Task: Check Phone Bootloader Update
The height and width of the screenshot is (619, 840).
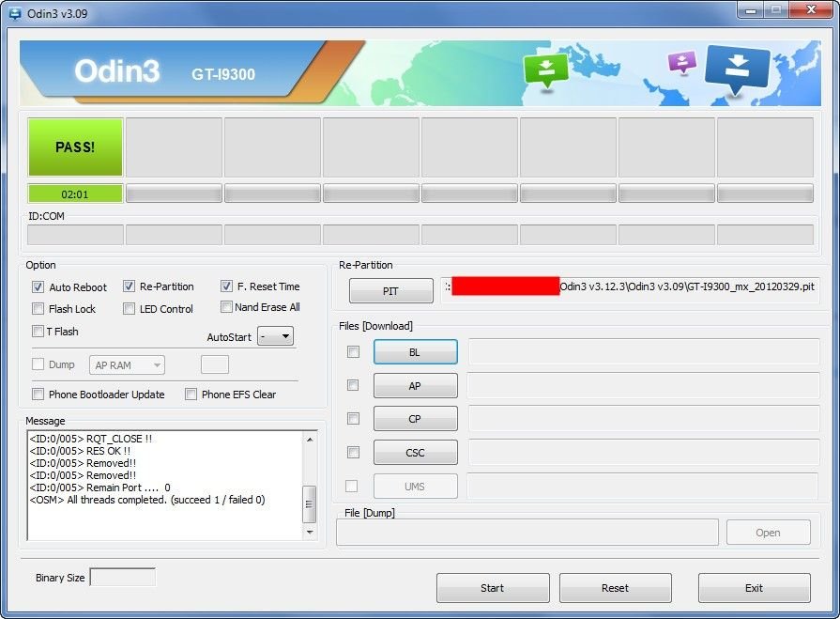Action: click(x=38, y=395)
